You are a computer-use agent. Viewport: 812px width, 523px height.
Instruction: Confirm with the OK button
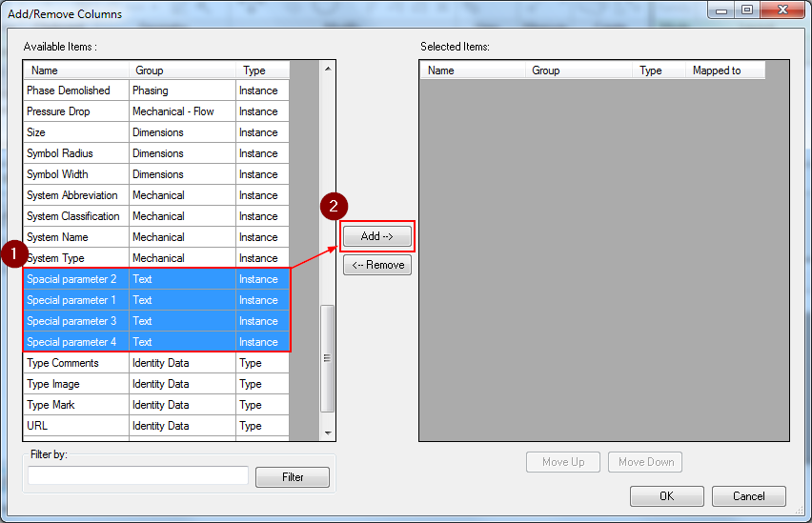coord(666,496)
